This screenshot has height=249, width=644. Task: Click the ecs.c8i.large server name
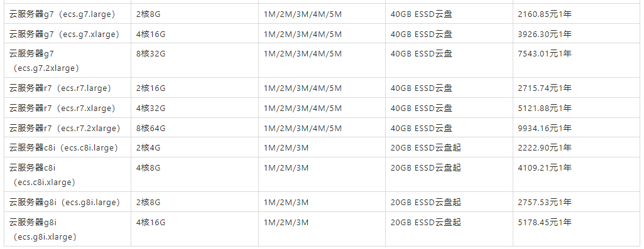pyautogui.click(x=63, y=147)
